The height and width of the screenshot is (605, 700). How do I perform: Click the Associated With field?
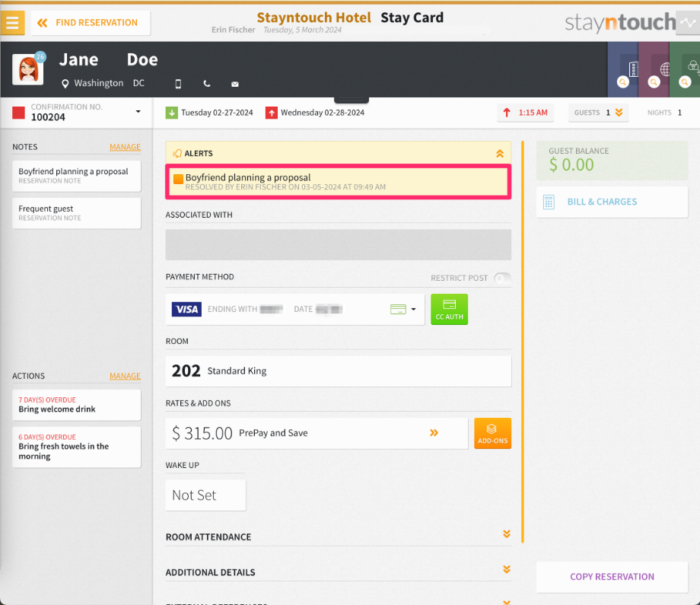339,245
